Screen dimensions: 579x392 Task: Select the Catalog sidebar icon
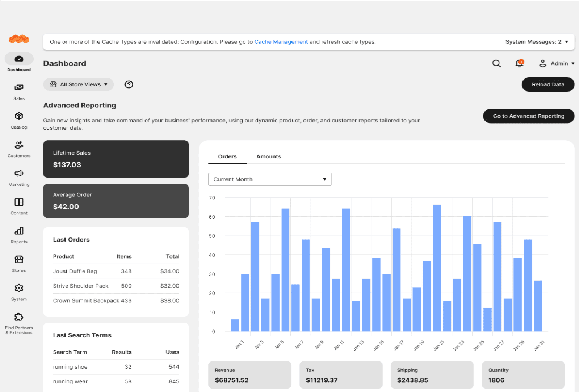click(x=19, y=120)
